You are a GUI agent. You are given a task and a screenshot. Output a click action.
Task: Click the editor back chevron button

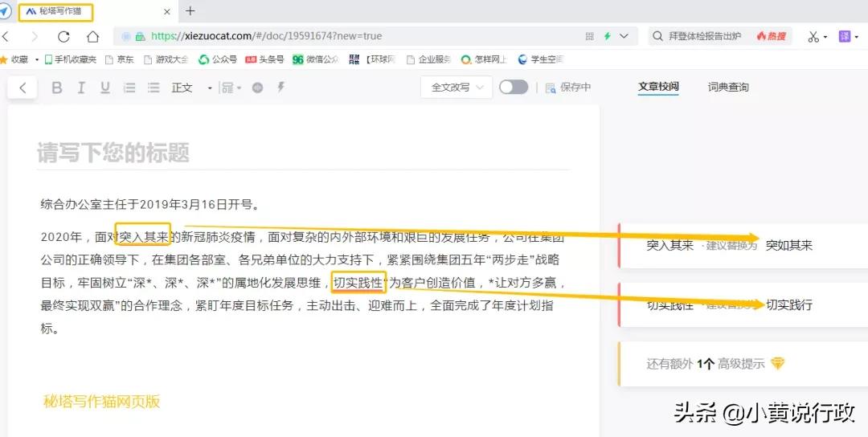click(x=23, y=88)
